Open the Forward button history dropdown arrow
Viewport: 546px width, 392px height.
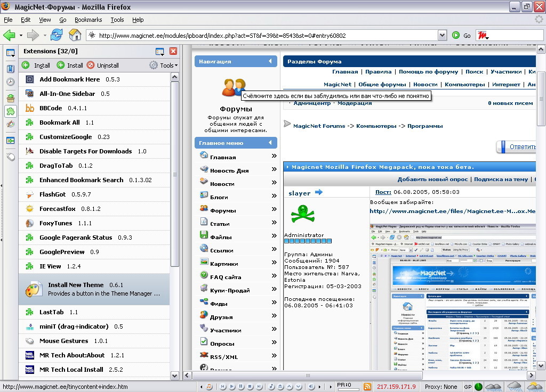tap(45, 36)
